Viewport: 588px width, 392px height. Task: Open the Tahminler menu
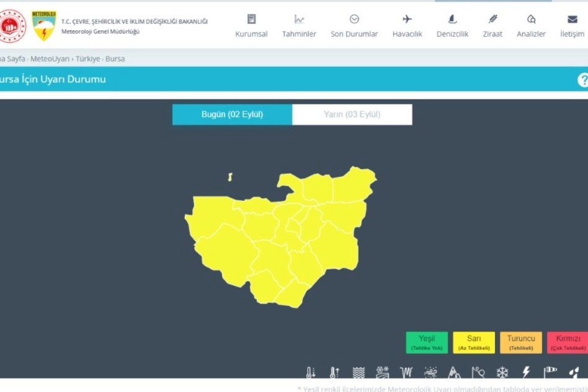point(299,26)
